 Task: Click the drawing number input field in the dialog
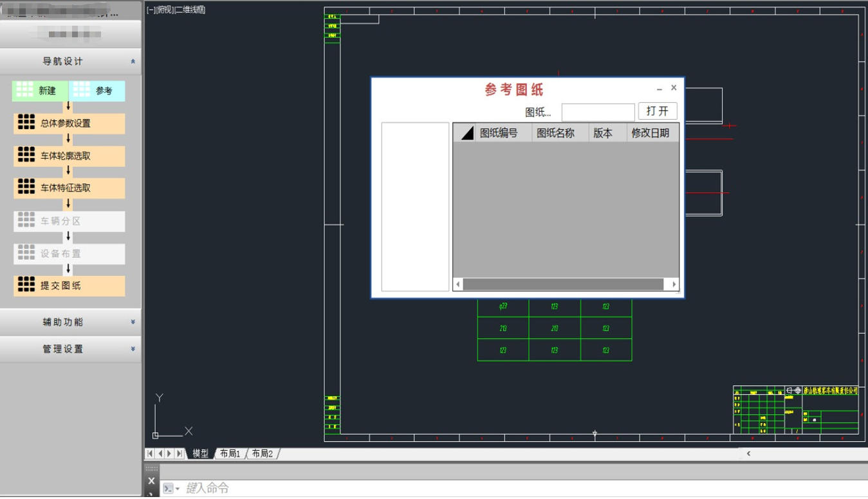tap(597, 111)
